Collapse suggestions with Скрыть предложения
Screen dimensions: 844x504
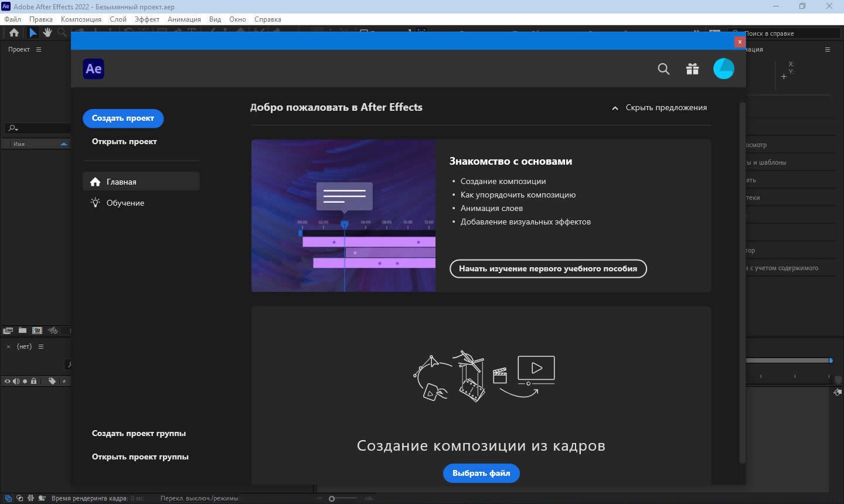click(659, 108)
